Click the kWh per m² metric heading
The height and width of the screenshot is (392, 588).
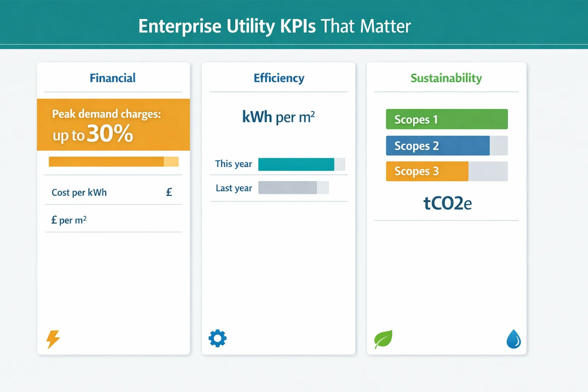pyautogui.click(x=279, y=117)
